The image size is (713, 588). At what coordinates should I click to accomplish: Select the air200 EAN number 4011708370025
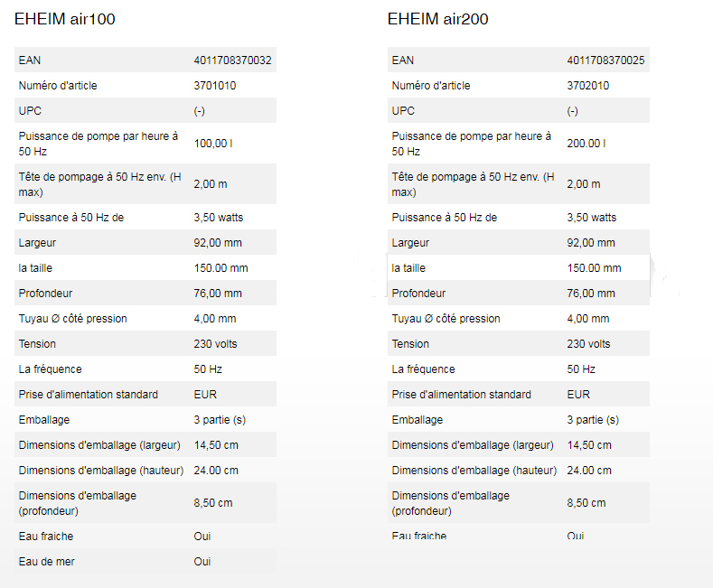(x=605, y=60)
